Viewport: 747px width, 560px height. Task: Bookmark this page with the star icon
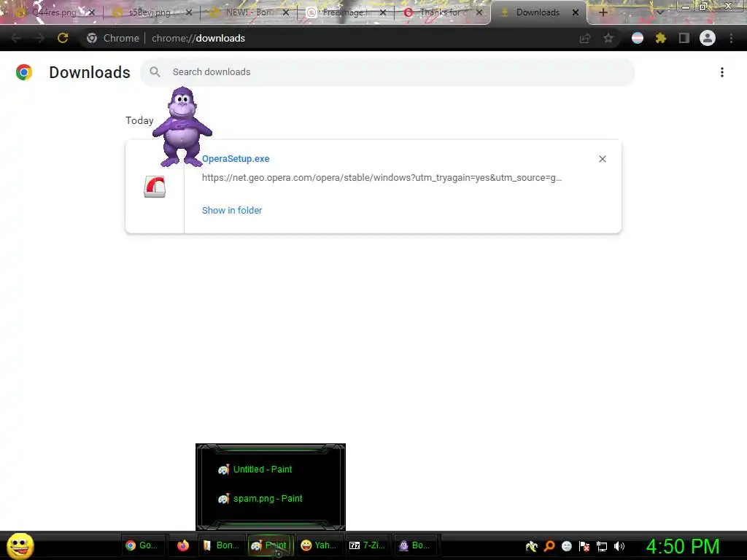(608, 38)
